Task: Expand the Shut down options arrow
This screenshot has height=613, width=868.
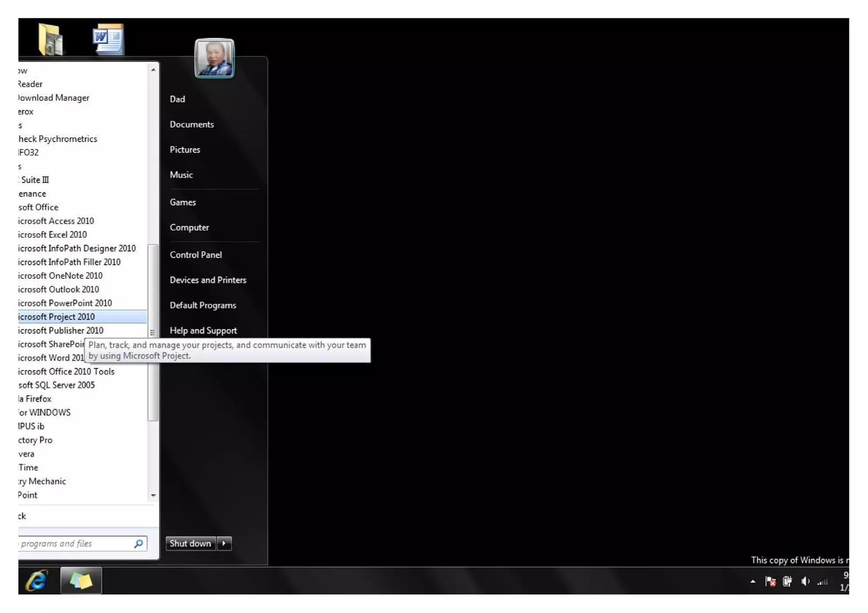Action: pyautogui.click(x=224, y=544)
